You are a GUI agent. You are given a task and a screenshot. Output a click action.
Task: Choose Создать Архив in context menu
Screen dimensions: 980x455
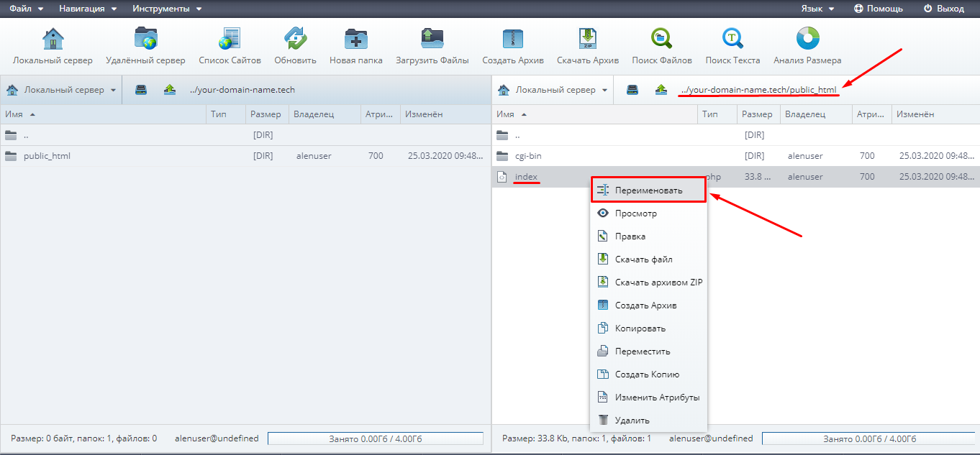(x=649, y=305)
